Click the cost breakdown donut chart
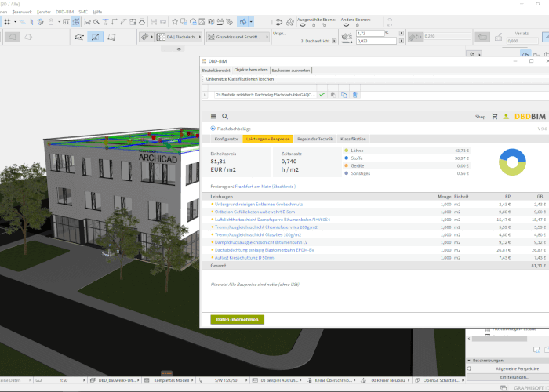This screenshot has width=549, height=392. click(512, 162)
